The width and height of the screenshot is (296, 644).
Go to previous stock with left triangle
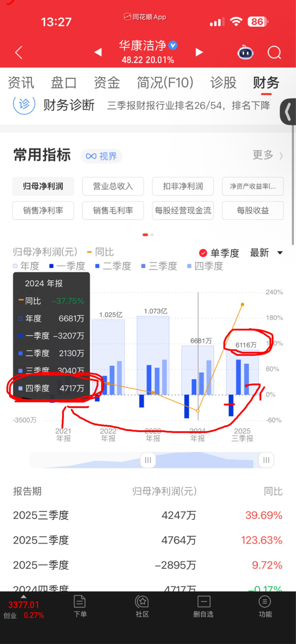click(x=98, y=52)
